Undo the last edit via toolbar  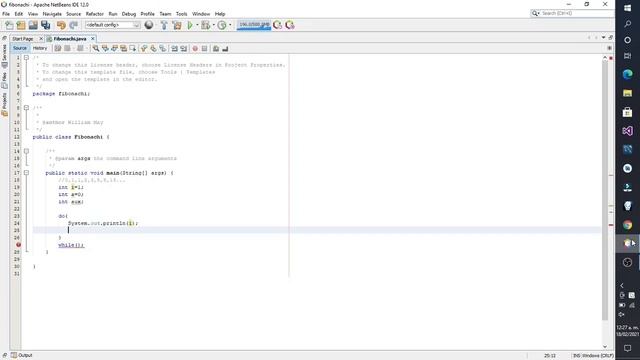[x=61, y=25]
